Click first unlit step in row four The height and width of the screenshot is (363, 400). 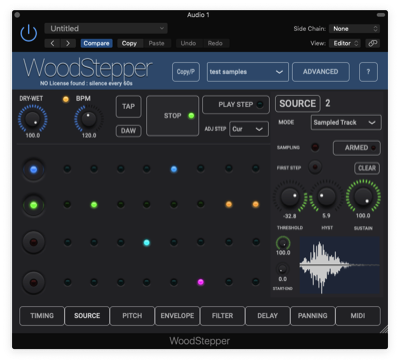[67, 282]
